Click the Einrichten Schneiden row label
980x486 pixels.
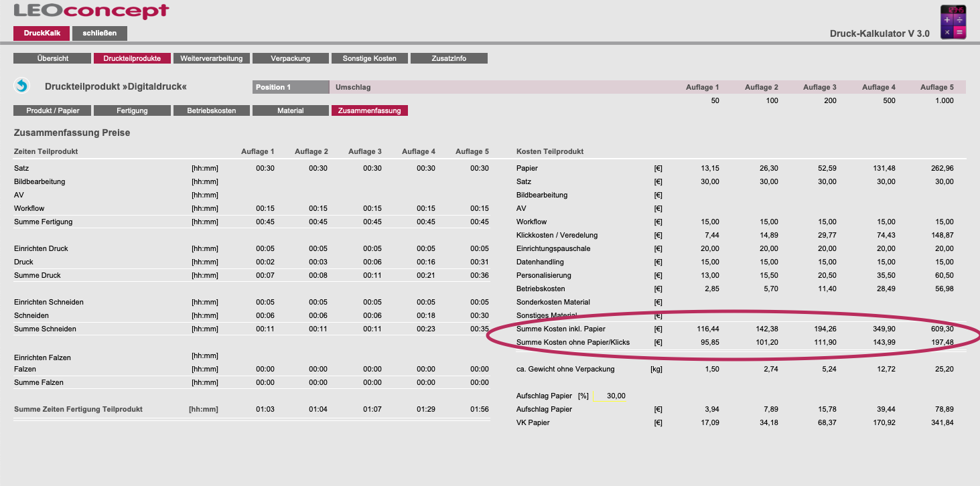[49, 302]
